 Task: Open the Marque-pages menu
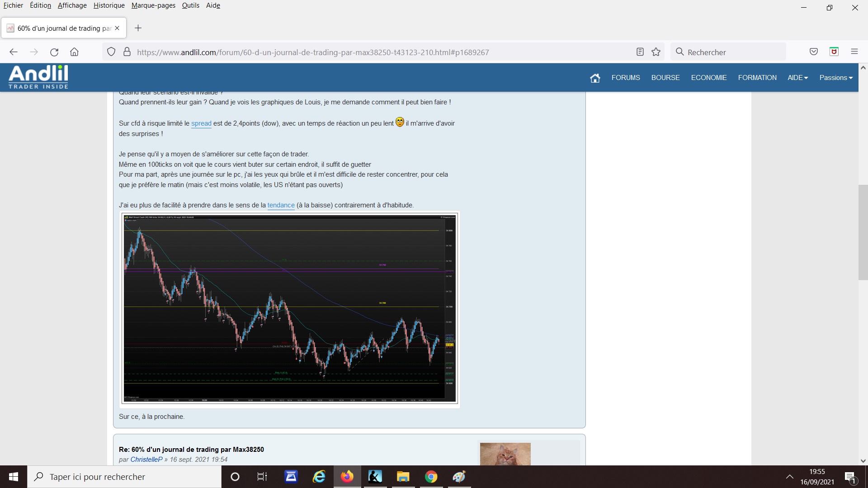153,5
